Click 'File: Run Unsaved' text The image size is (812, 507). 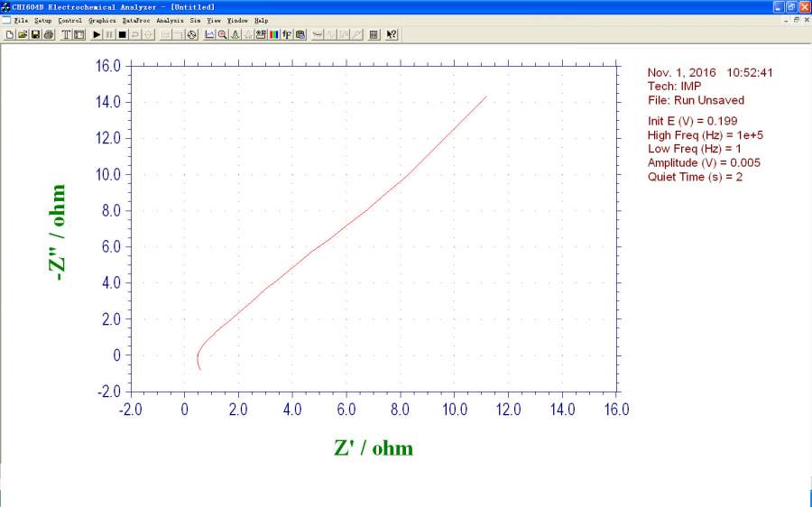(x=696, y=100)
